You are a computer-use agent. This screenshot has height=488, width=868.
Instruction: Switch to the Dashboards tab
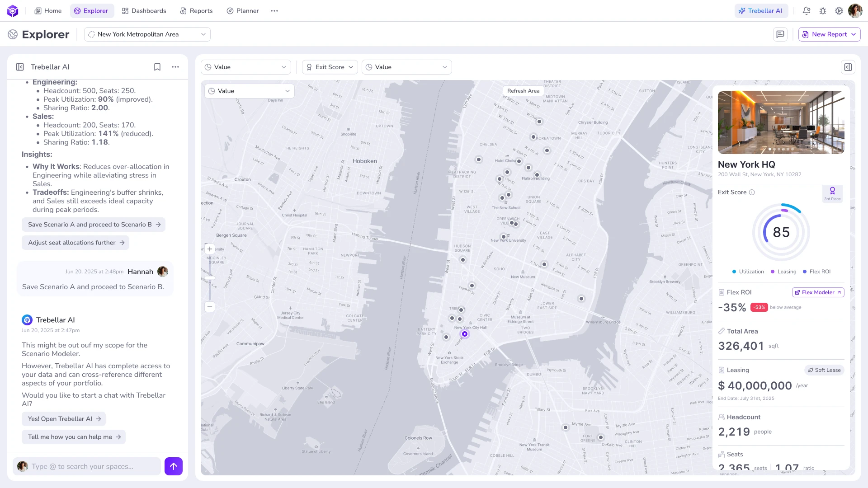tap(144, 11)
